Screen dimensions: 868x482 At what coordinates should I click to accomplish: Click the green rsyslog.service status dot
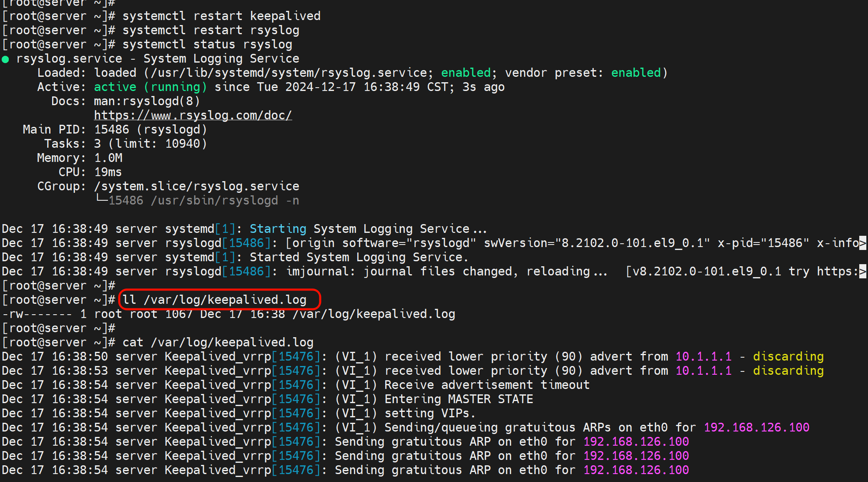tap(5, 59)
